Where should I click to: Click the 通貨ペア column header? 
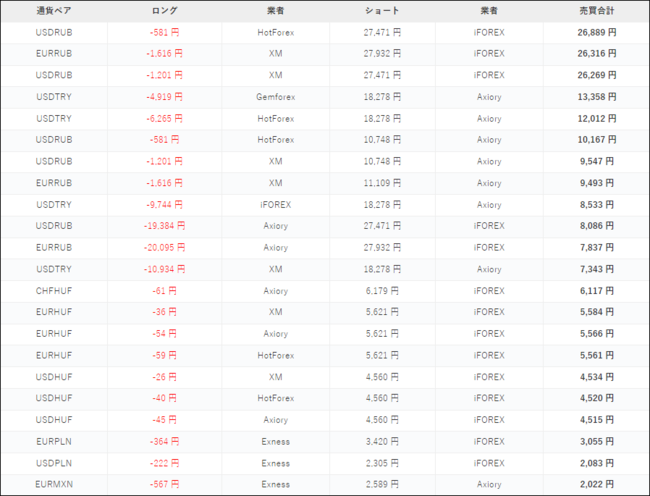point(53,11)
